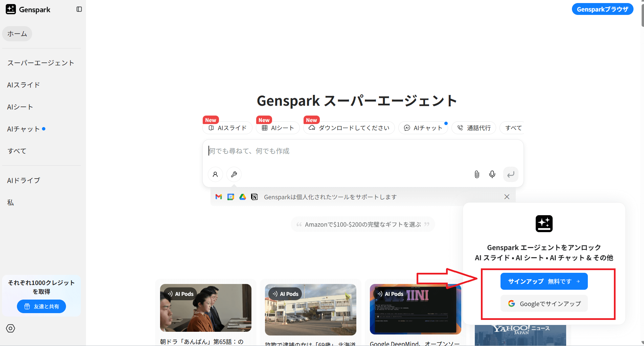Click the 友達と共有 button

pyautogui.click(x=41, y=306)
